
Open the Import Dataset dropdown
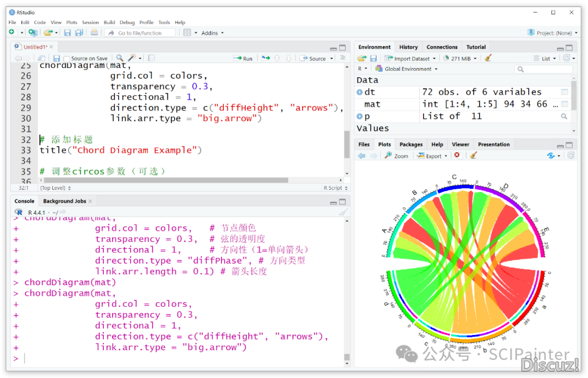click(x=410, y=58)
